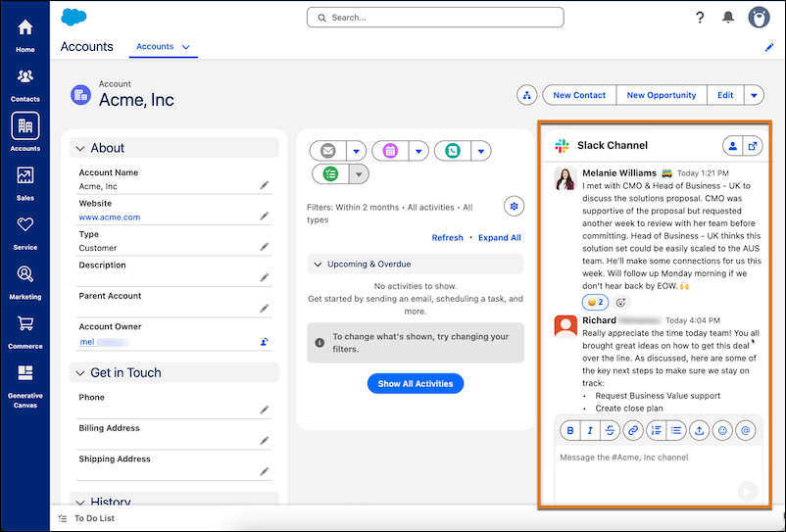Click the laughing emoji reaction count

tap(595, 302)
